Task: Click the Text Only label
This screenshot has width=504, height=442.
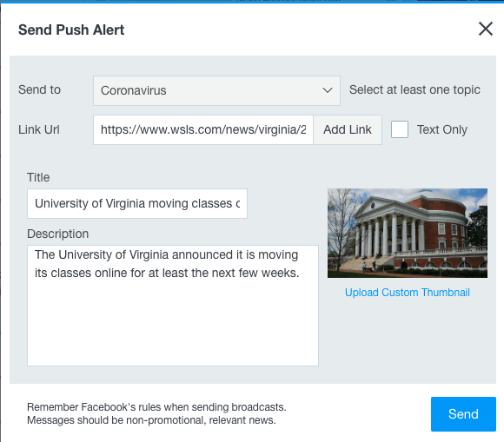Action: coord(442,129)
